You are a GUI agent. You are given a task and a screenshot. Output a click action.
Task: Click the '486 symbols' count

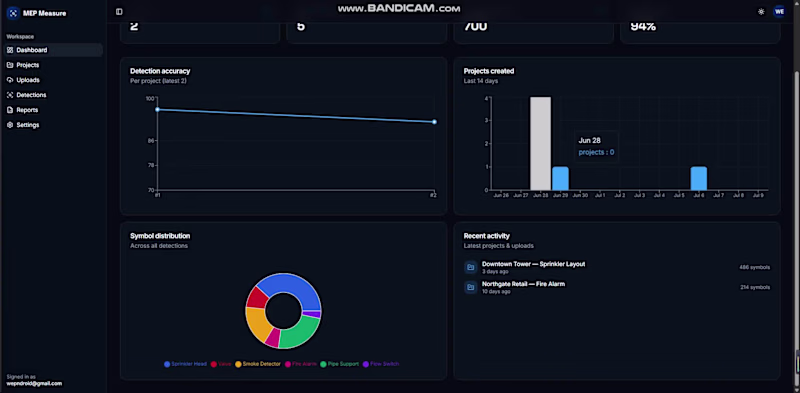(755, 267)
